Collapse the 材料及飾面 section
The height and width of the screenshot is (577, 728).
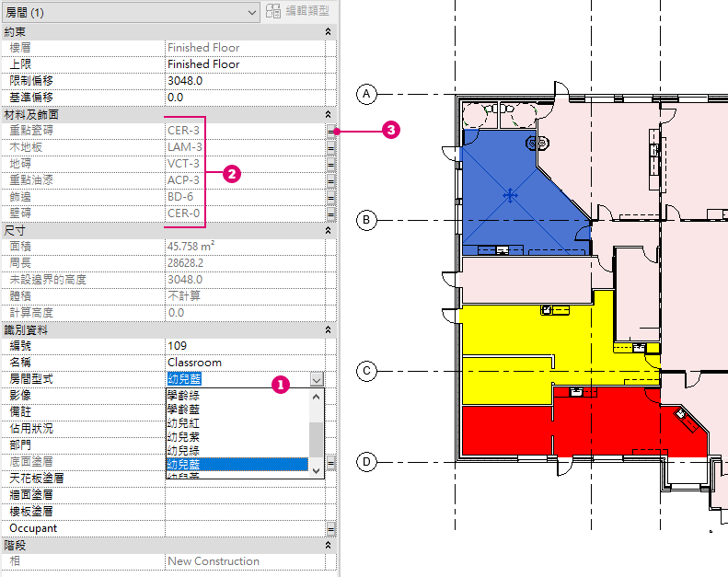click(x=328, y=114)
